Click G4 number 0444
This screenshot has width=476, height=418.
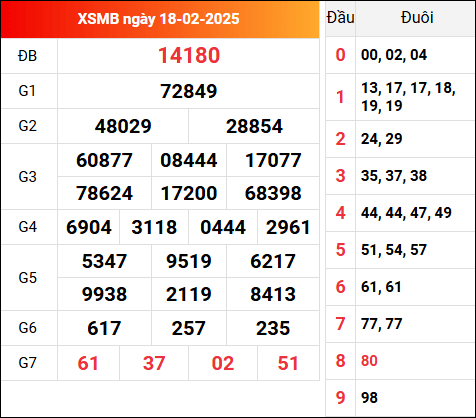click(x=223, y=227)
